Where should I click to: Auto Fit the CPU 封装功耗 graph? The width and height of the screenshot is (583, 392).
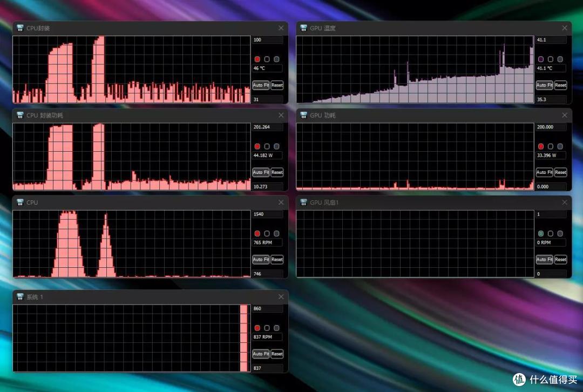pos(261,172)
